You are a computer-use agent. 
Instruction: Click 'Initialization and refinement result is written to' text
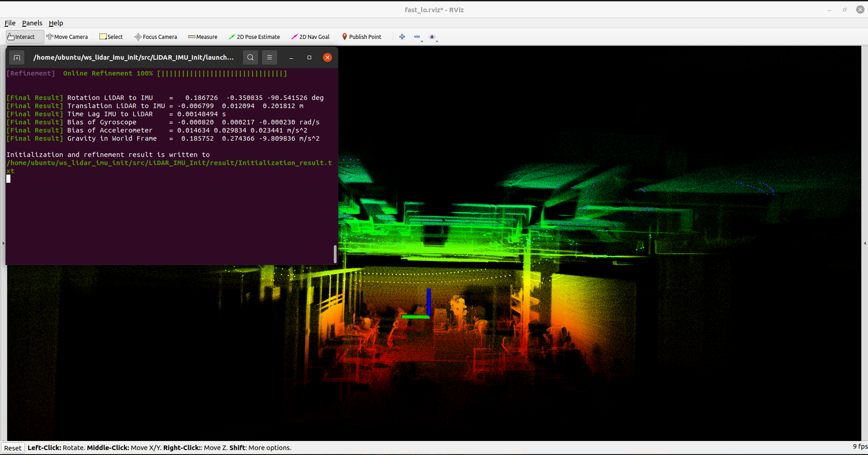108,155
